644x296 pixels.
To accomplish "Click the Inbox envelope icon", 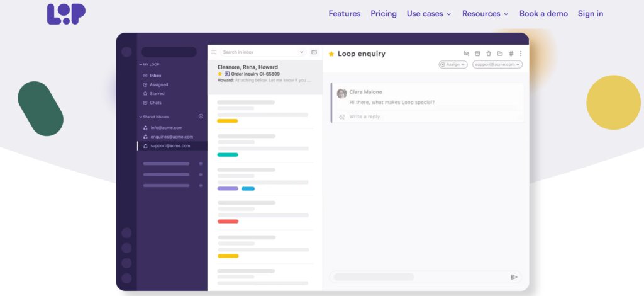I will click(145, 76).
